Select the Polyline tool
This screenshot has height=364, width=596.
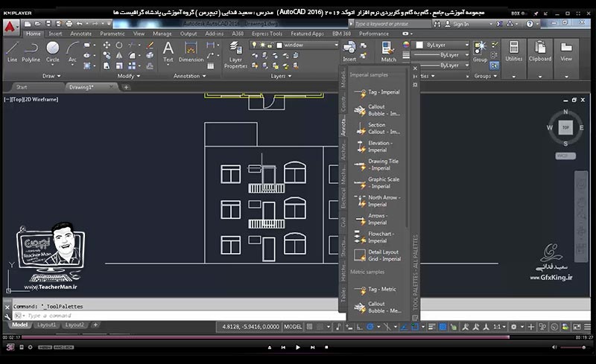tap(31, 51)
